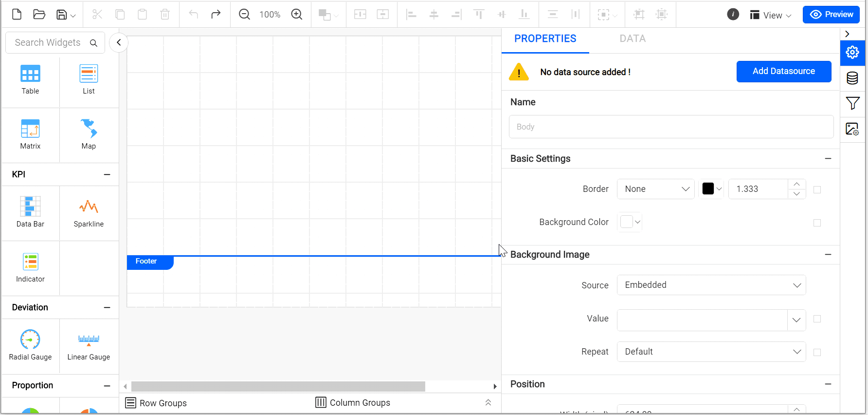868x415 pixels.
Task: Open the Border style None dropdown
Action: pos(655,189)
